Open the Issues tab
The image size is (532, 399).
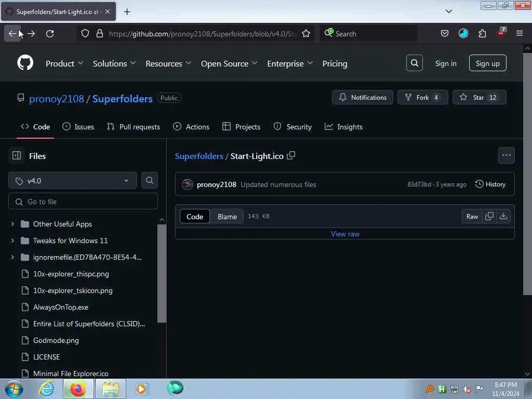tap(78, 127)
